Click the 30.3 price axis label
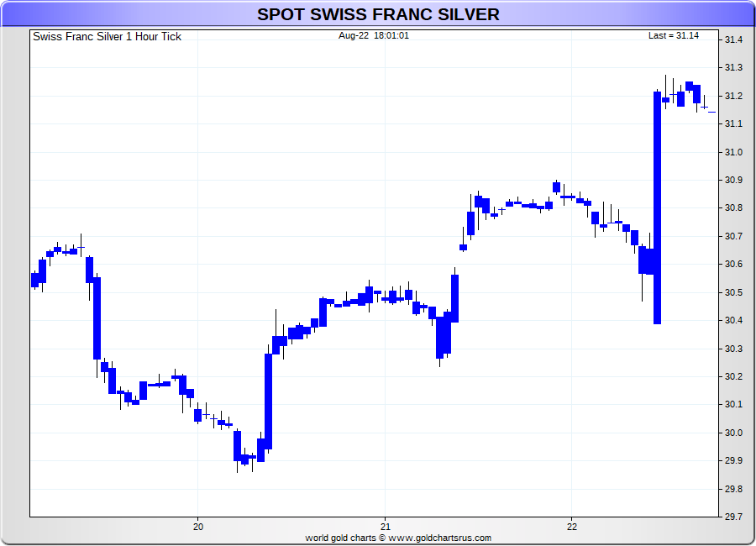This screenshot has width=756, height=546. (733, 349)
